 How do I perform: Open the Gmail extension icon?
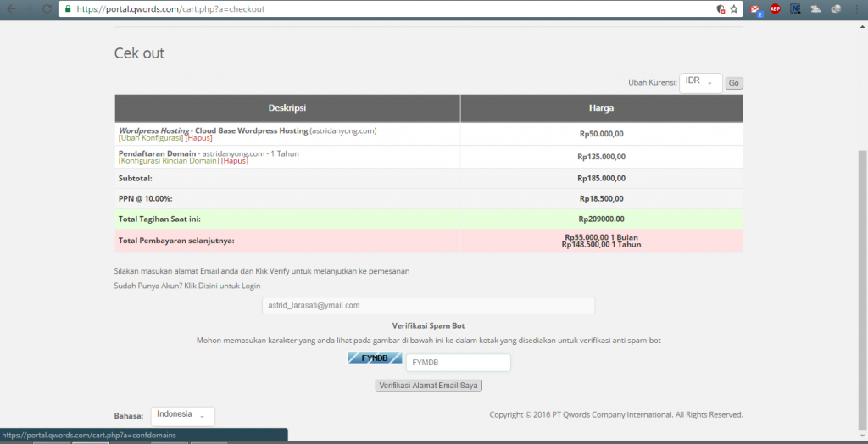pyautogui.click(x=755, y=9)
